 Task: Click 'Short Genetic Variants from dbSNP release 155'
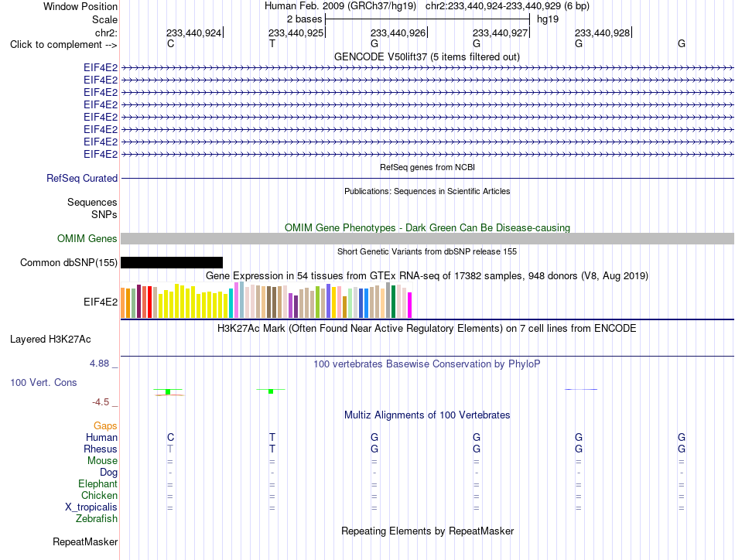pyautogui.click(x=427, y=251)
